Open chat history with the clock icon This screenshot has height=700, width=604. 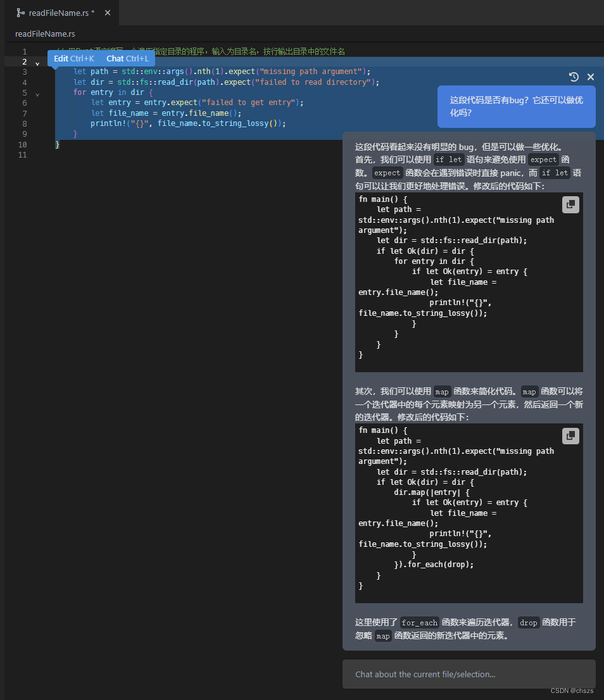(x=574, y=77)
